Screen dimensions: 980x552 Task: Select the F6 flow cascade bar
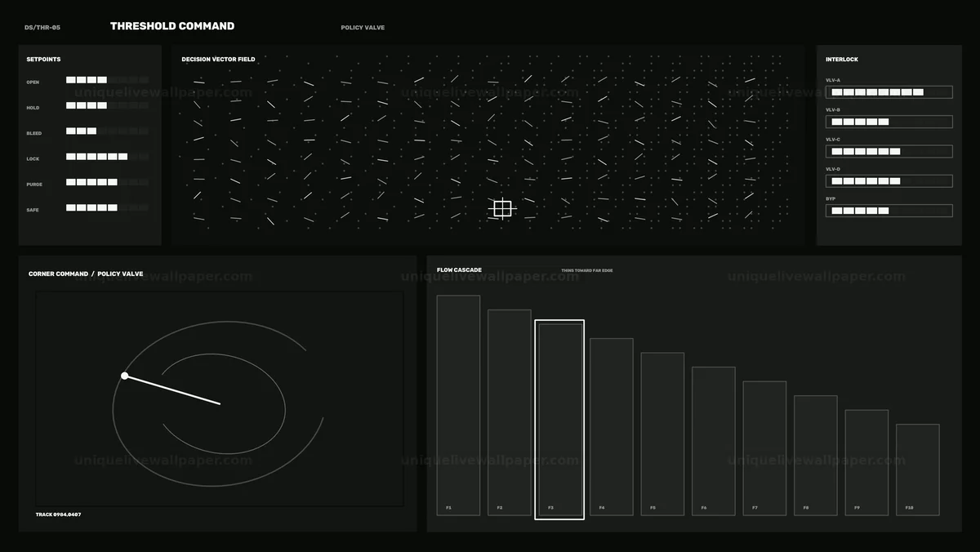[714, 441]
